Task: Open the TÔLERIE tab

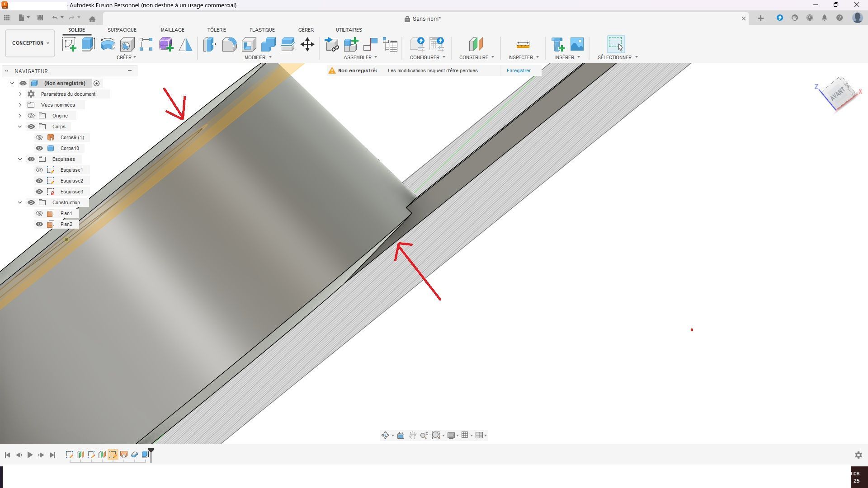Action: (217, 30)
